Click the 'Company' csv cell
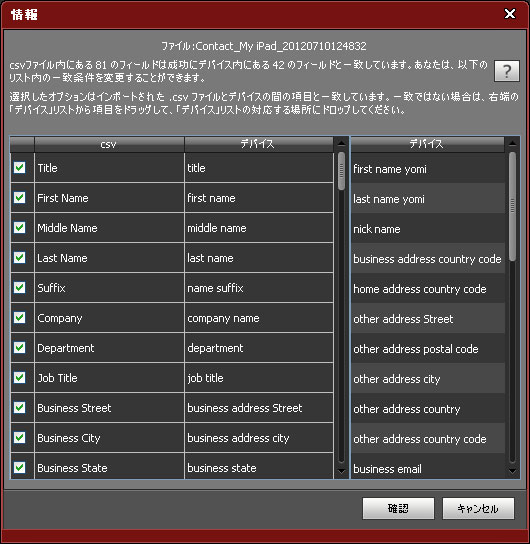Image resolution: width=530 pixels, height=544 pixels. [x=109, y=318]
